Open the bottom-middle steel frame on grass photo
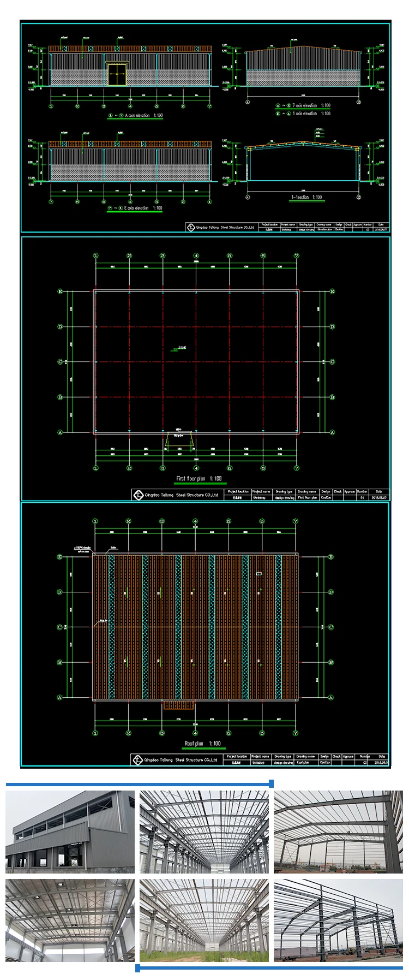The height and width of the screenshot is (980, 409). [x=204, y=920]
